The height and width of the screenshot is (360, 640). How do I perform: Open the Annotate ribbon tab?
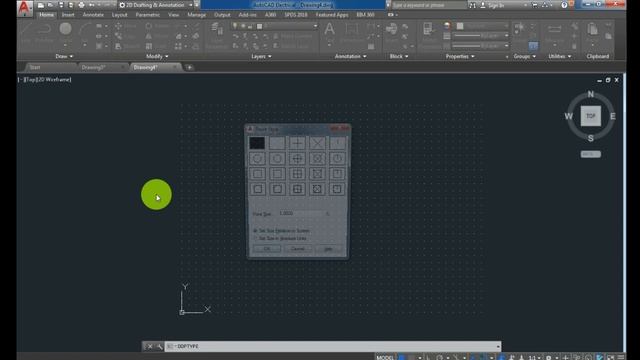93,15
